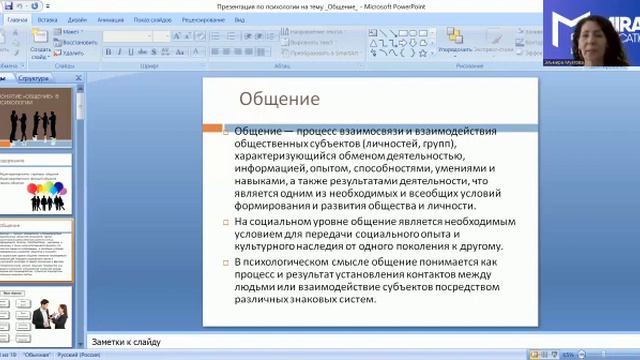Click Выровнять текст button
Screen dimensions: 640x360
tap(307, 42)
